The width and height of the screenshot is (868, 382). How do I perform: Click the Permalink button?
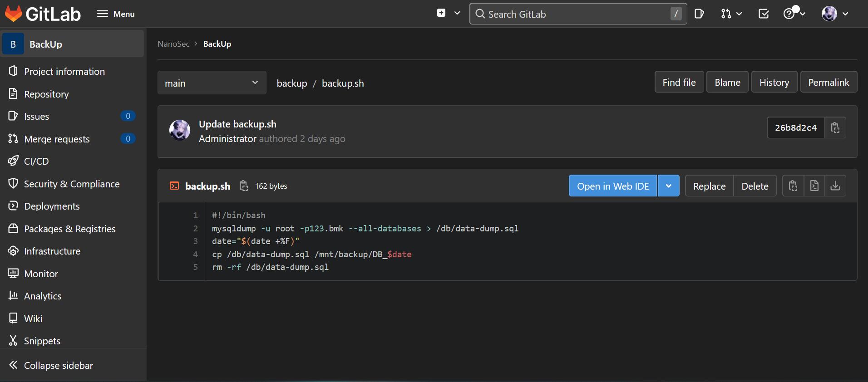(829, 82)
